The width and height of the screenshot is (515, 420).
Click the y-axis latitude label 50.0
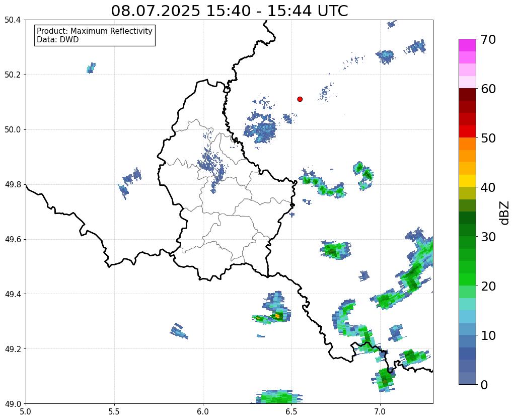click(13, 129)
